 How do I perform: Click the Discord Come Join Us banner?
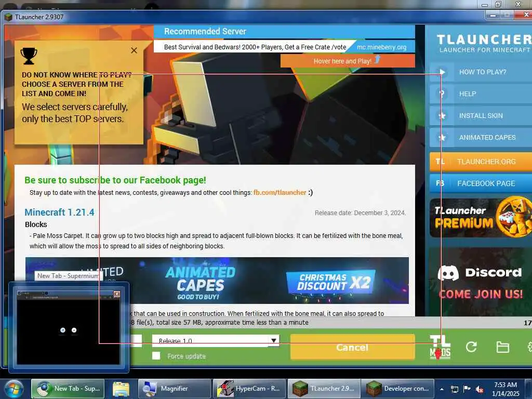pyautogui.click(x=481, y=282)
